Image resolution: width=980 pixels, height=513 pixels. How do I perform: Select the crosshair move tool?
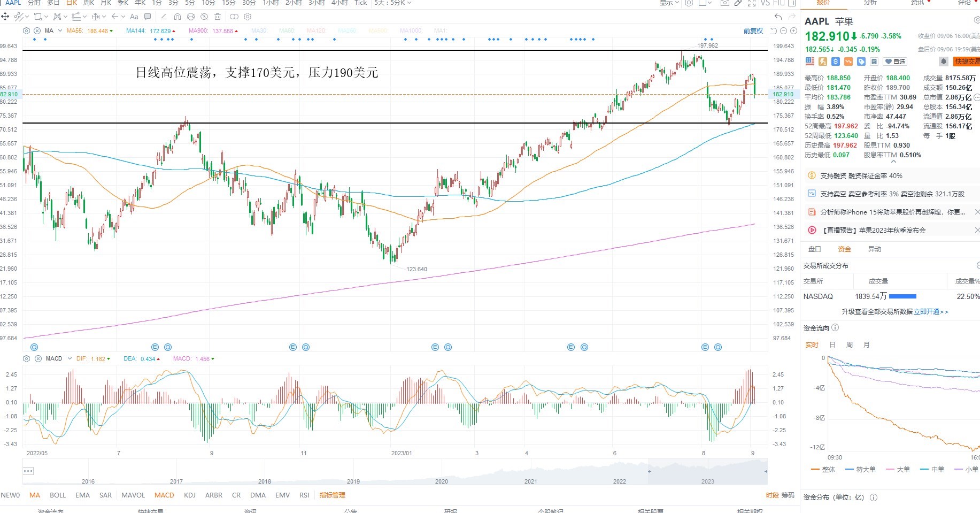click(5, 17)
